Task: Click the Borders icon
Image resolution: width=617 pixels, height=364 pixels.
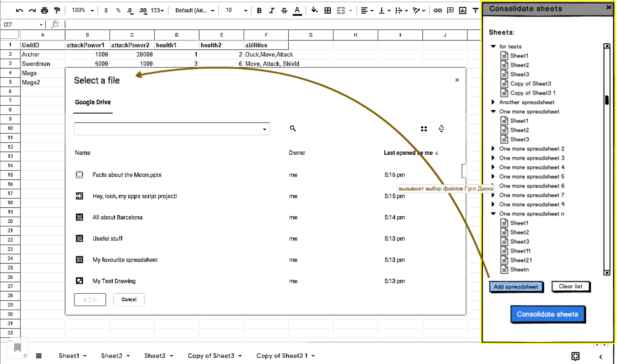Action: (327, 11)
